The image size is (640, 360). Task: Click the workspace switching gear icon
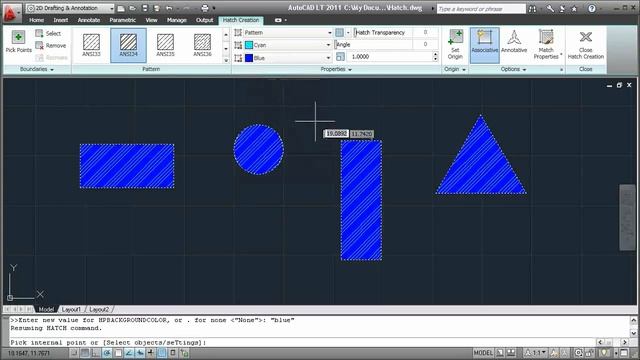(x=579, y=353)
